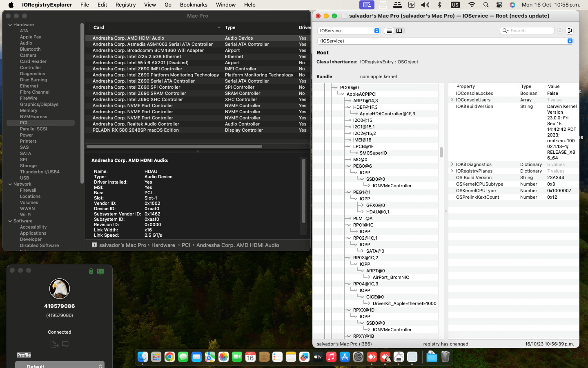This screenshot has height=368, width=588.
Task: Open the chat bubble icon in AnyDesk
Action: (x=65, y=344)
